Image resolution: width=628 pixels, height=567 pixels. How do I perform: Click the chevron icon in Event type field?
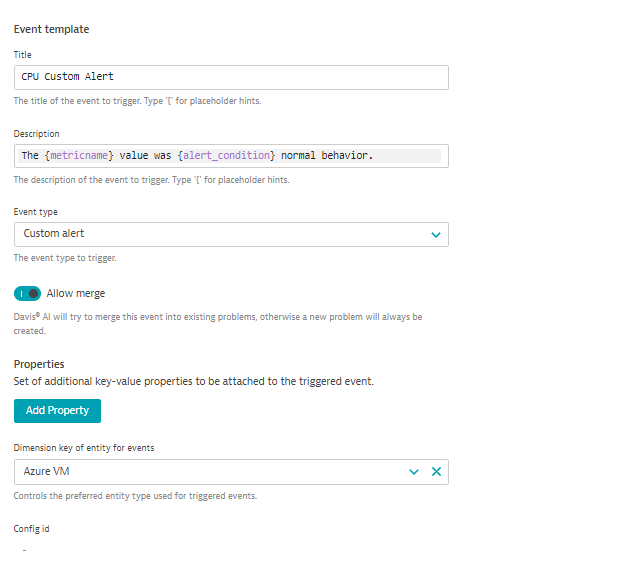point(436,234)
